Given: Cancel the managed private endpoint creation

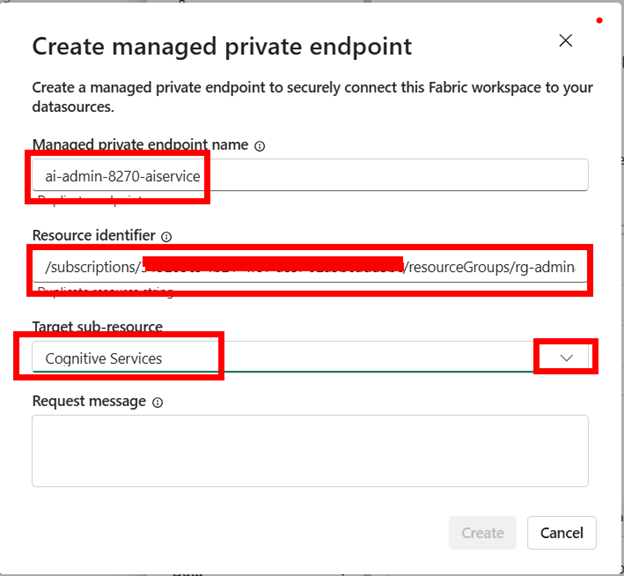Looking at the screenshot, I should click(x=561, y=533).
